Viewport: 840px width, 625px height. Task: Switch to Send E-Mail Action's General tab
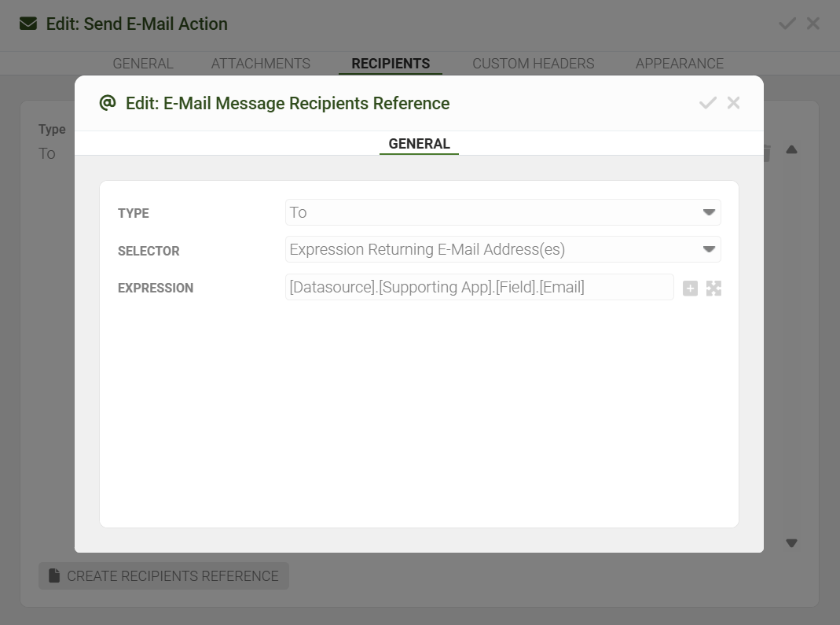143,64
